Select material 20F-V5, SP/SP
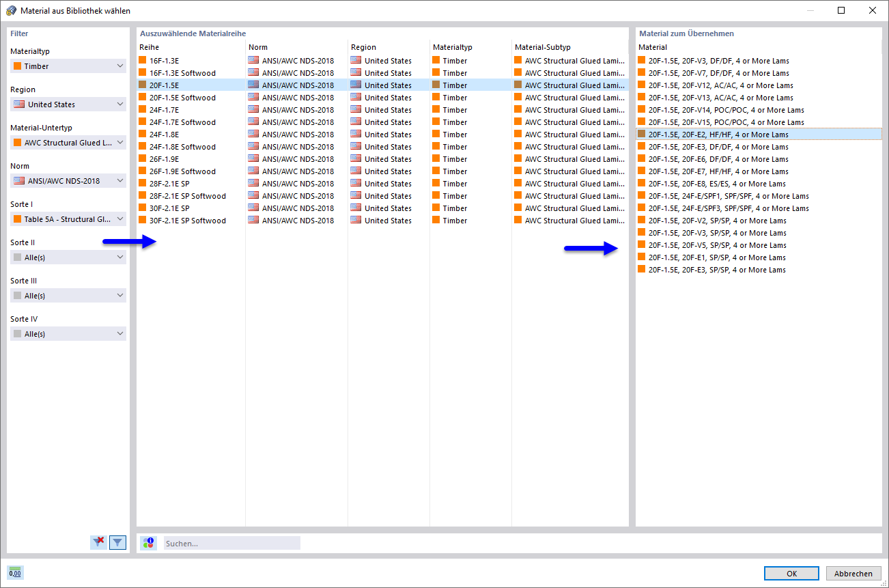Image resolution: width=889 pixels, height=588 pixels. [x=759, y=245]
